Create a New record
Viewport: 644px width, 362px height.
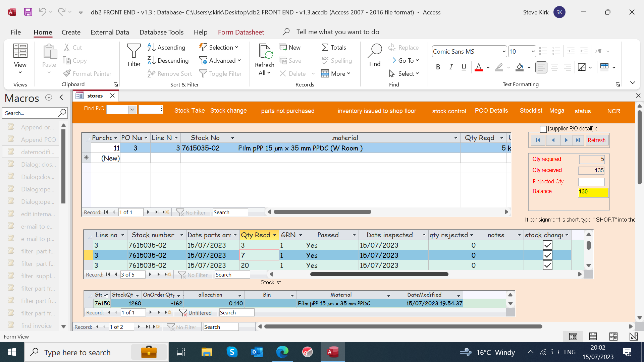click(x=290, y=47)
